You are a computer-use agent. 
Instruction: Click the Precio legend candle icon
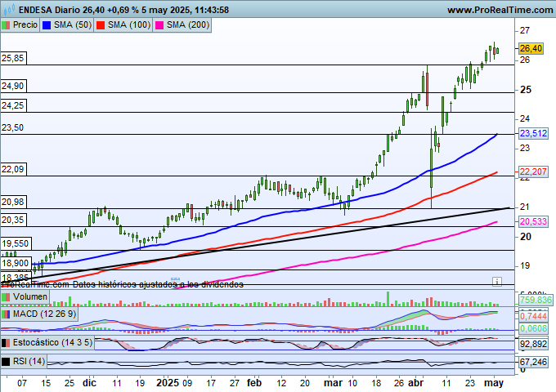click(6, 25)
